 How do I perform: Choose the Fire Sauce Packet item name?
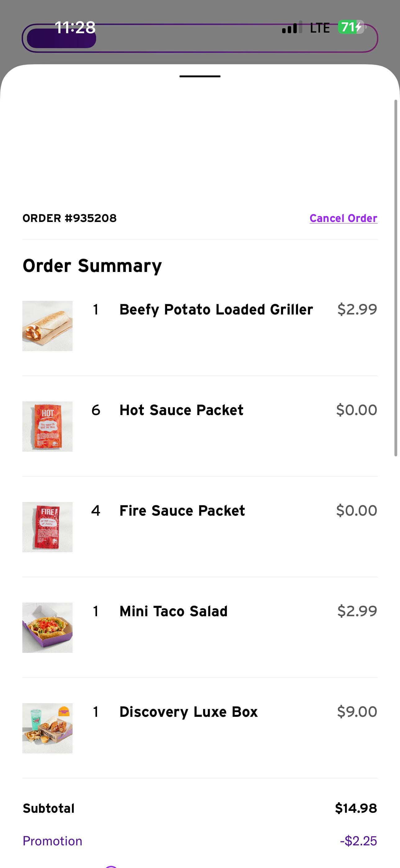182,510
